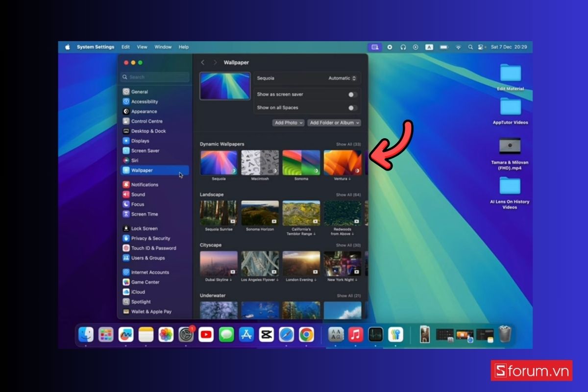Enable Show on all Spaces switch
The width and height of the screenshot is (588, 392).
(353, 108)
